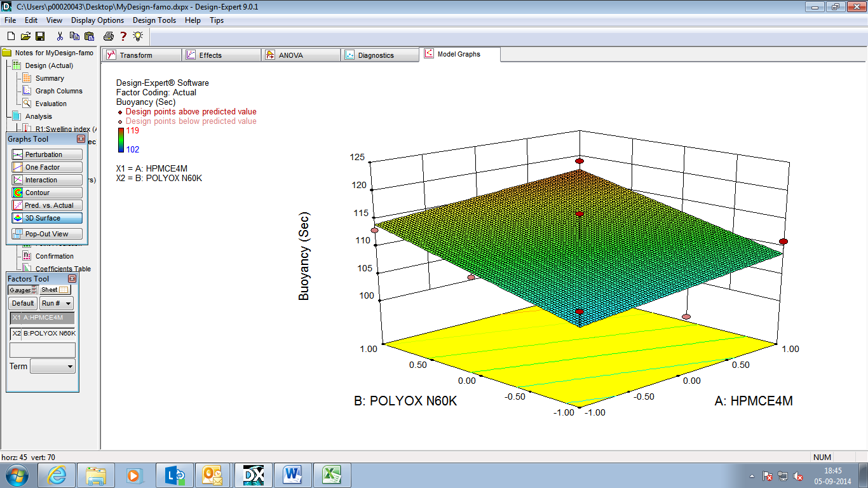
Task: Click the Cut scissors icon
Action: point(60,36)
